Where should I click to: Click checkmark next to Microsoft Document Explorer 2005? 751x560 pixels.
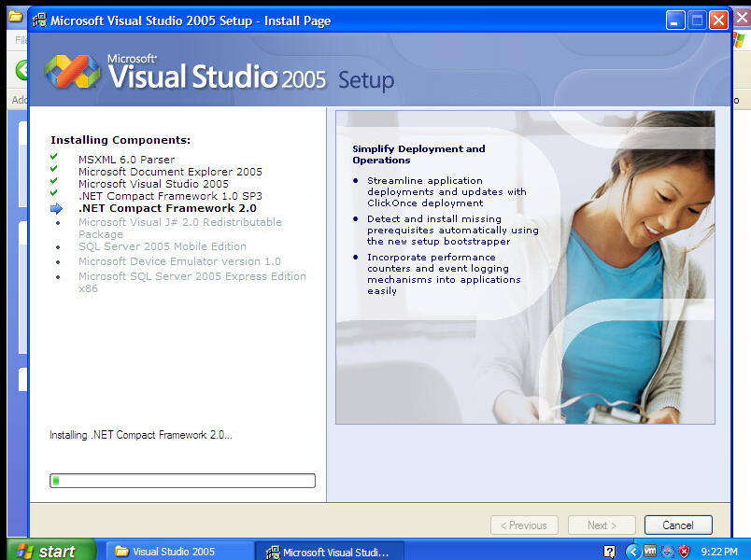[53, 169]
